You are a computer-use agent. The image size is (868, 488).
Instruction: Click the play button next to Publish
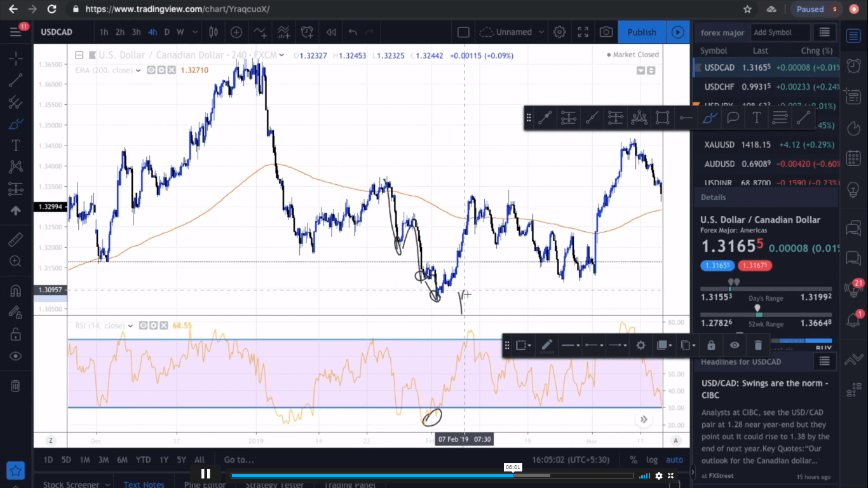point(678,32)
